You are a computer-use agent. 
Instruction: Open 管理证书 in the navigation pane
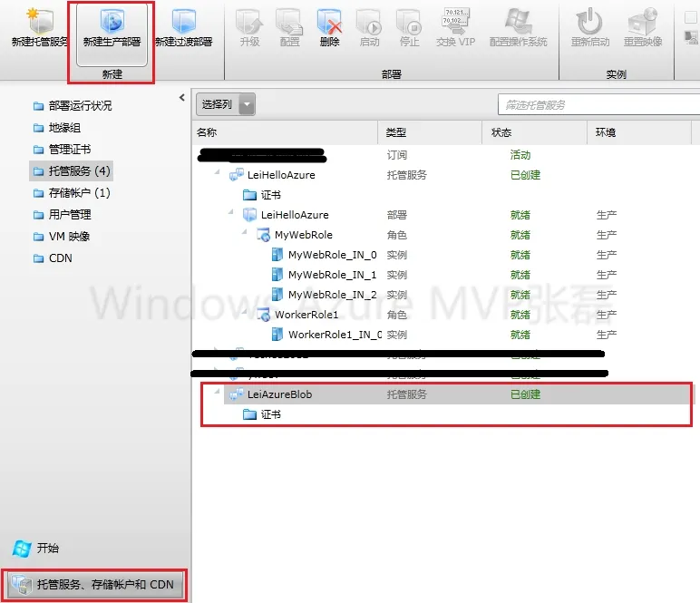coord(62,149)
